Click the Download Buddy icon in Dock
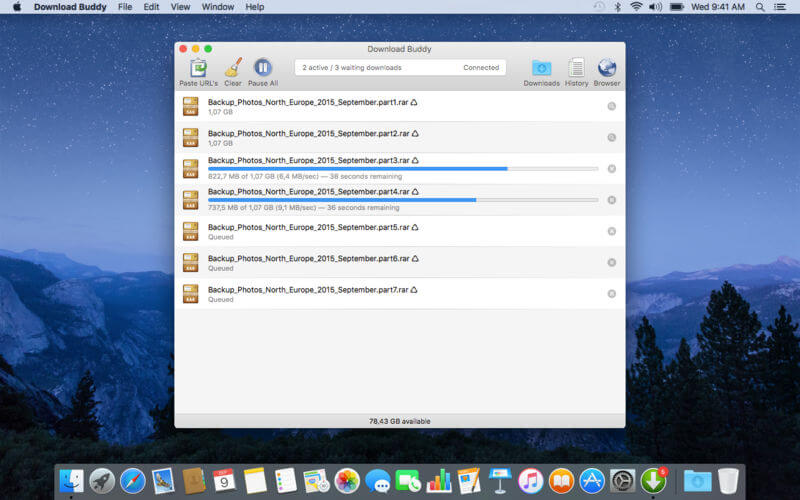 654,481
